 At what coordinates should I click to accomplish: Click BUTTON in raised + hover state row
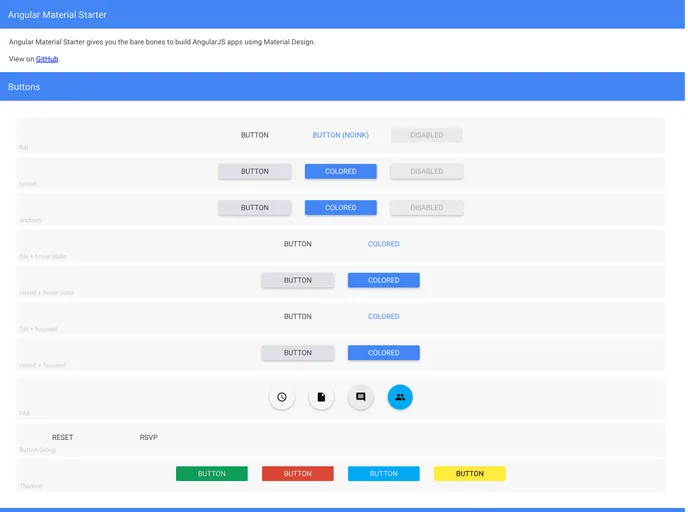pyautogui.click(x=297, y=280)
